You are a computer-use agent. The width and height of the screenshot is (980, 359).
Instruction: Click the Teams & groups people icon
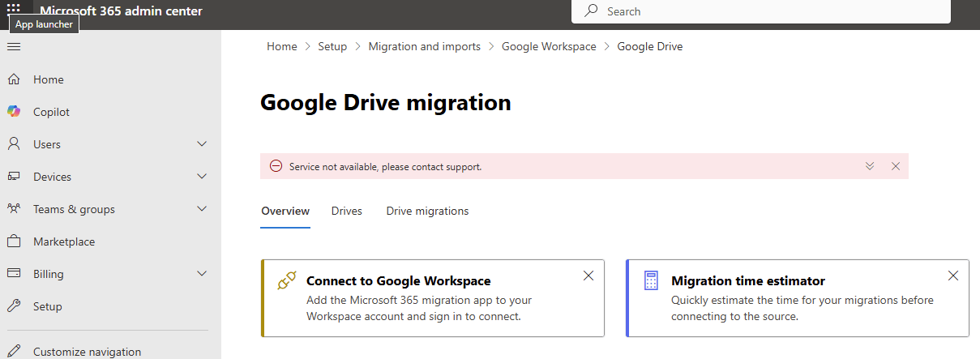click(x=14, y=209)
